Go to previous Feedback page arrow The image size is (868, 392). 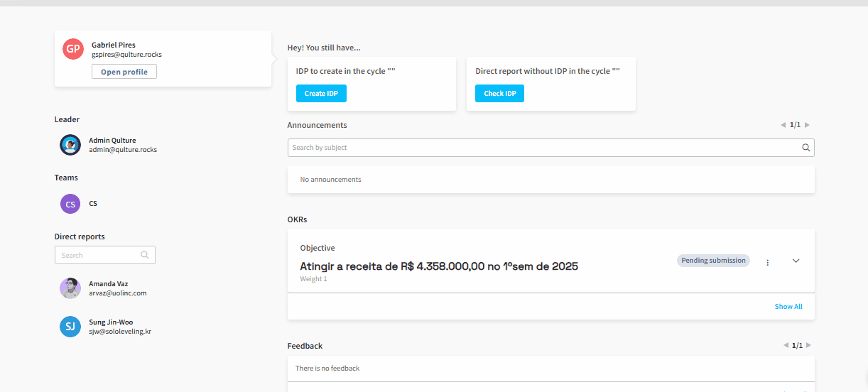pos(786,345)
